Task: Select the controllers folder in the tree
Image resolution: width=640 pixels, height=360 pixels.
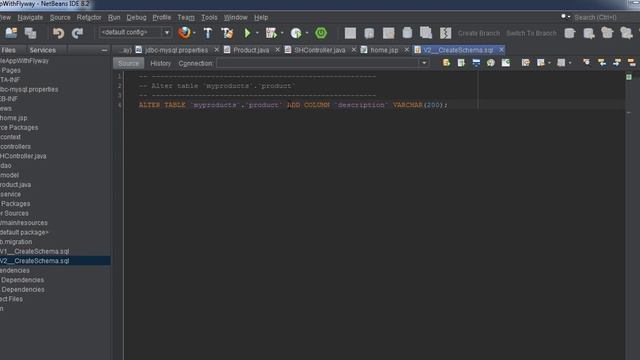Action: (15, 147)
